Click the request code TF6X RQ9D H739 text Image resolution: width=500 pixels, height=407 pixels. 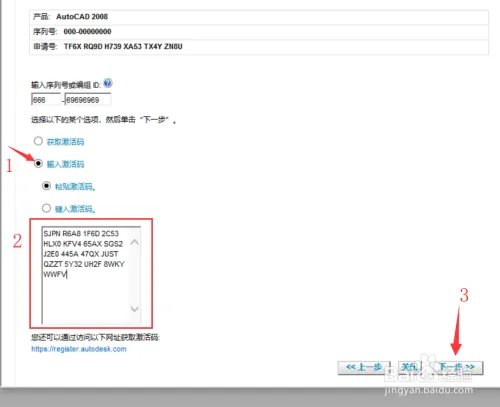click(123, 46)
